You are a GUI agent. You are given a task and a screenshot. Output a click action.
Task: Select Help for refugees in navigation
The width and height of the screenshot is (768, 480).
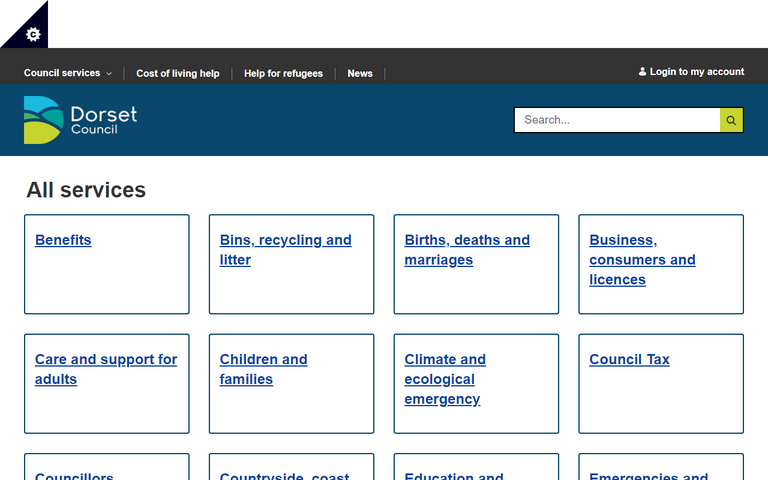[283, 73]
